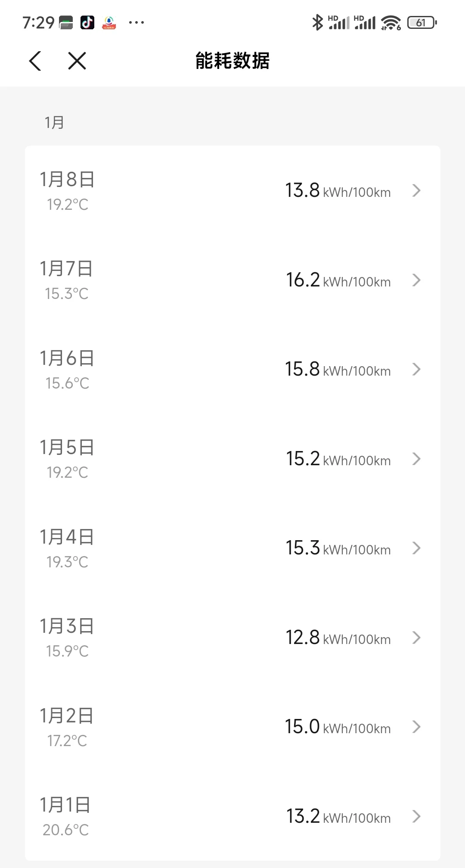The width and height of the screenshot is (465, 868).
Task: Tap the 1月 month header
Action: tap(54, 123)
